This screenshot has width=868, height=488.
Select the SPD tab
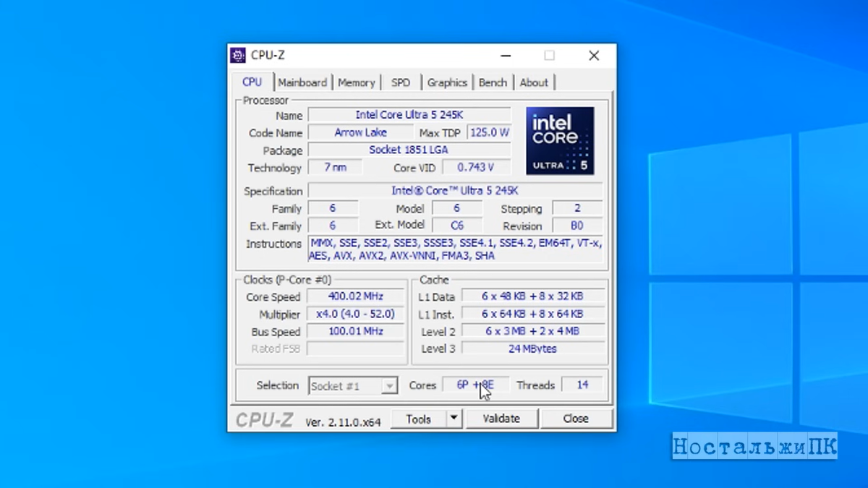401,82
